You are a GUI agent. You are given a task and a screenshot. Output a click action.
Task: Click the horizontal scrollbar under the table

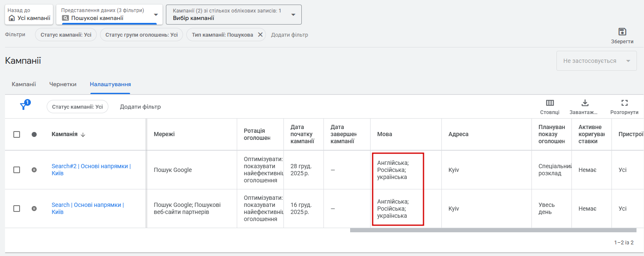(493, 230)
